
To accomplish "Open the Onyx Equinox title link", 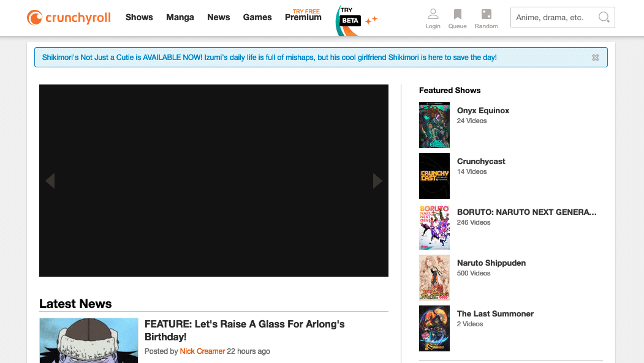I will [483, 110].
